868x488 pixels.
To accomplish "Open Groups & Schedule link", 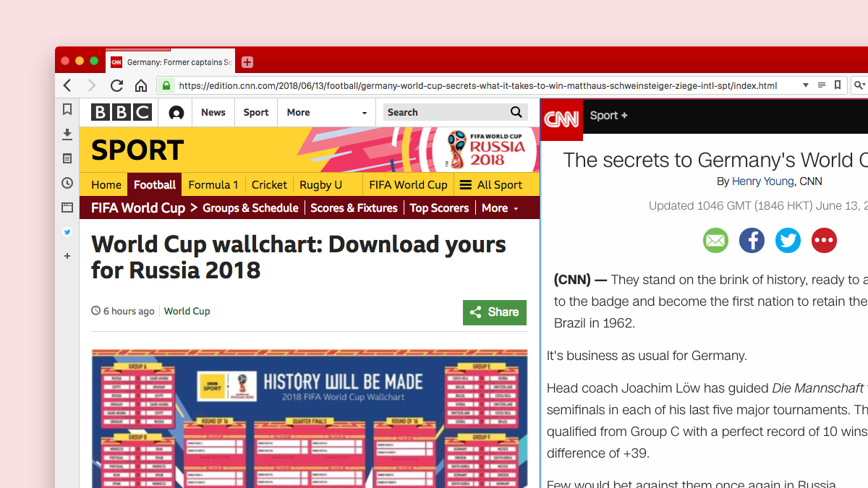I will [x=250, y=208].
